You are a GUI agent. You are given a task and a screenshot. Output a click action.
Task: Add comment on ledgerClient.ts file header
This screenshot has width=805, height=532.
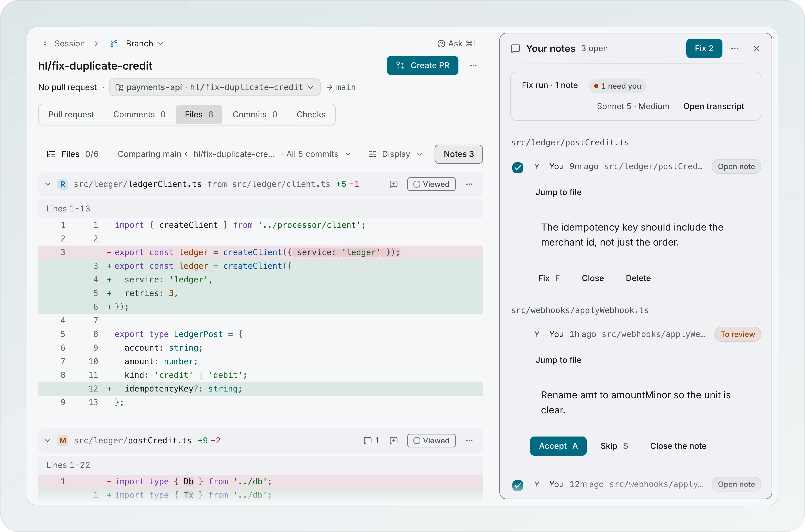click(x=393, y=184)
